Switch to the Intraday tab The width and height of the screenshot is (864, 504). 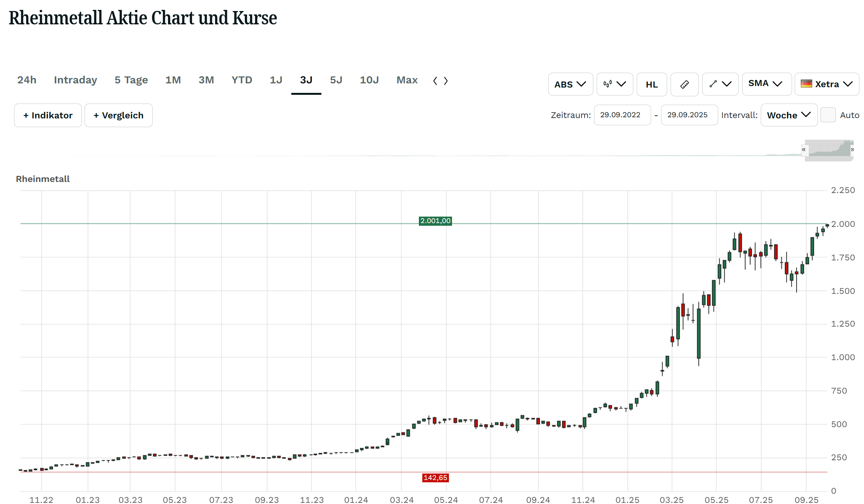(75, 80)
